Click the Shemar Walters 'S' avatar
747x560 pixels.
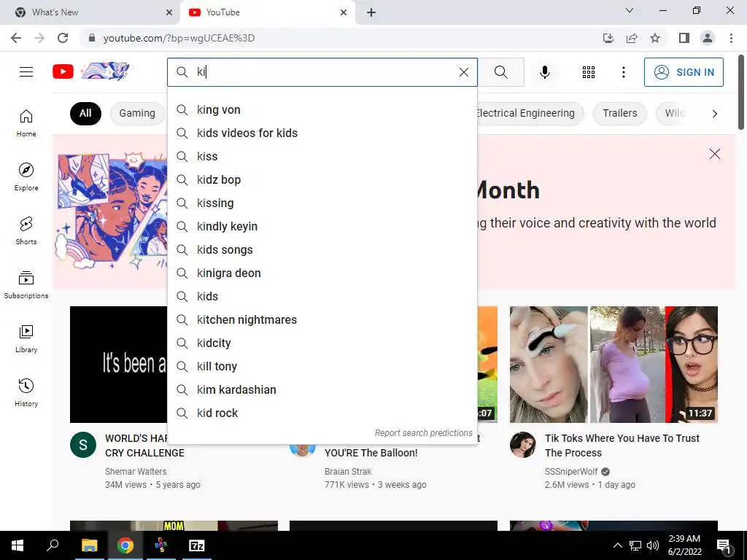(x=83, y=445)
